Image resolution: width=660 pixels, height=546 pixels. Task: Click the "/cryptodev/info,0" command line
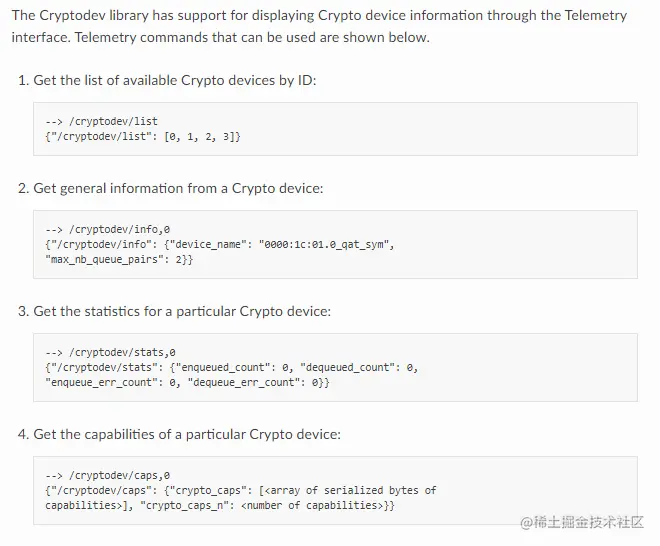point(108,229)
